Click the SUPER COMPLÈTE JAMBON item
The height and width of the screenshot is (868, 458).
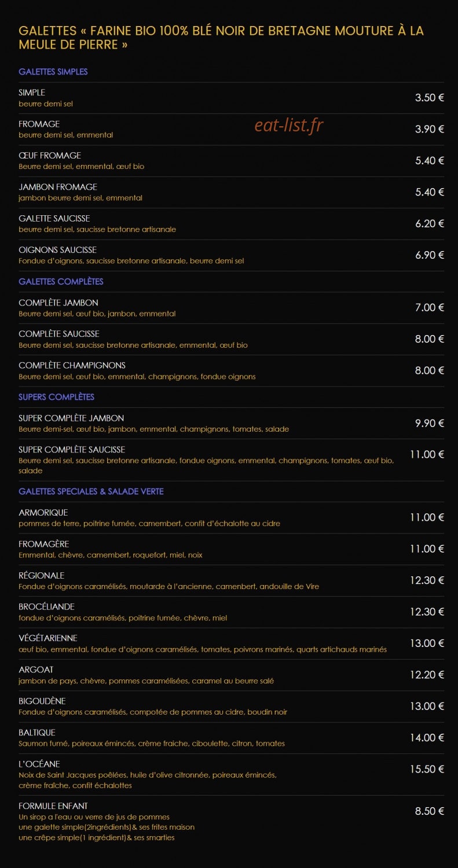(71, 418)
